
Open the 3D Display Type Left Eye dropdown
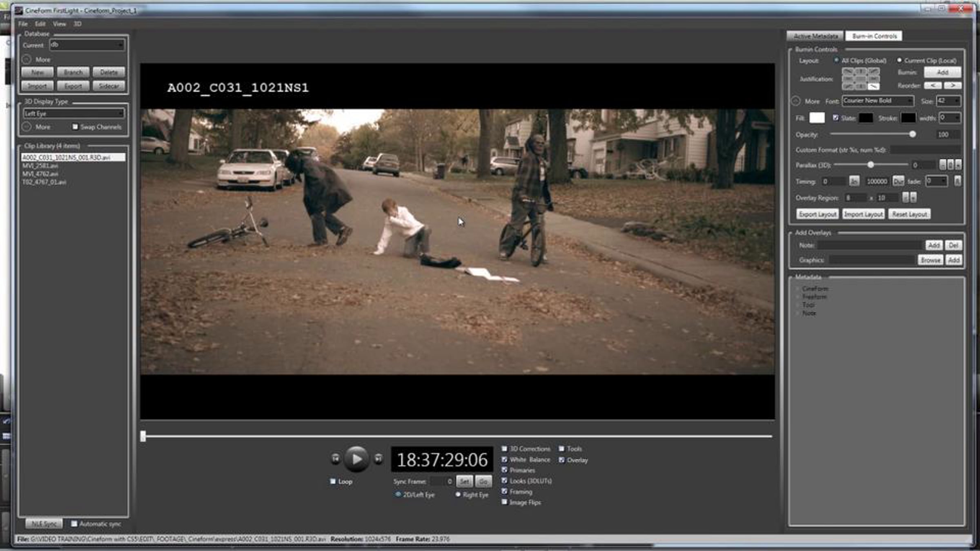tap(73, 113)
